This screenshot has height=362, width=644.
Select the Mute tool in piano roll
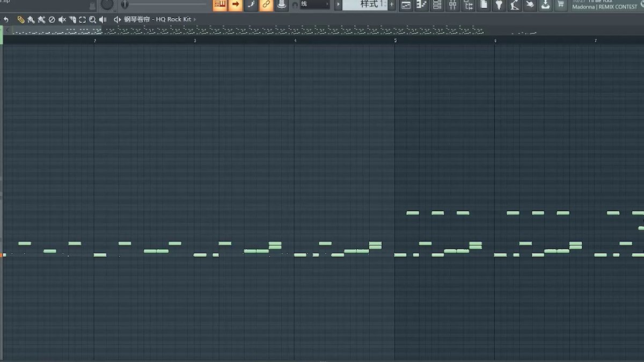click(x=62, y=19)
